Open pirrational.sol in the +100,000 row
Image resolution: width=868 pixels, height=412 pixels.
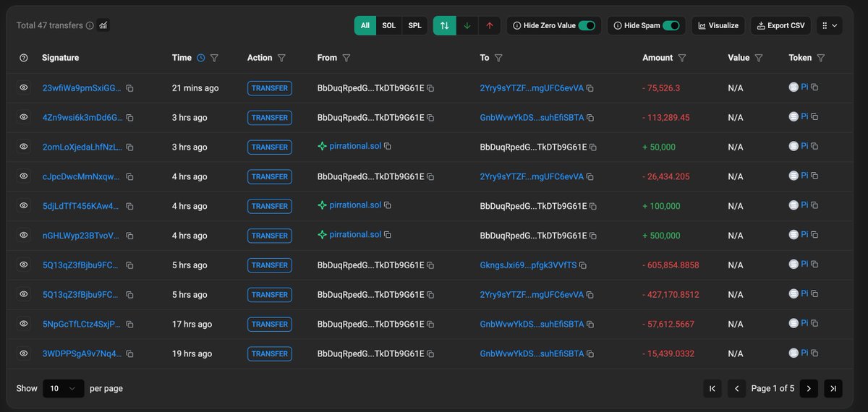pos(355,205)
